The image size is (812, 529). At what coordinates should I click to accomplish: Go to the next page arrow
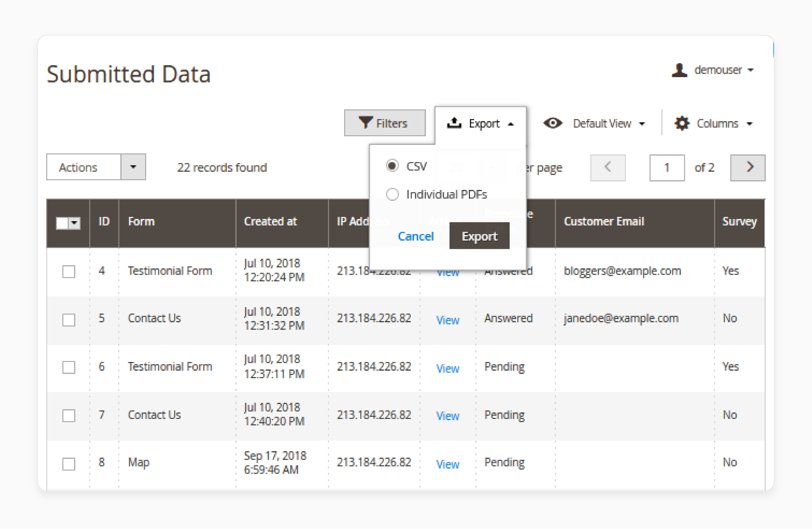click(x=748, y=167)
